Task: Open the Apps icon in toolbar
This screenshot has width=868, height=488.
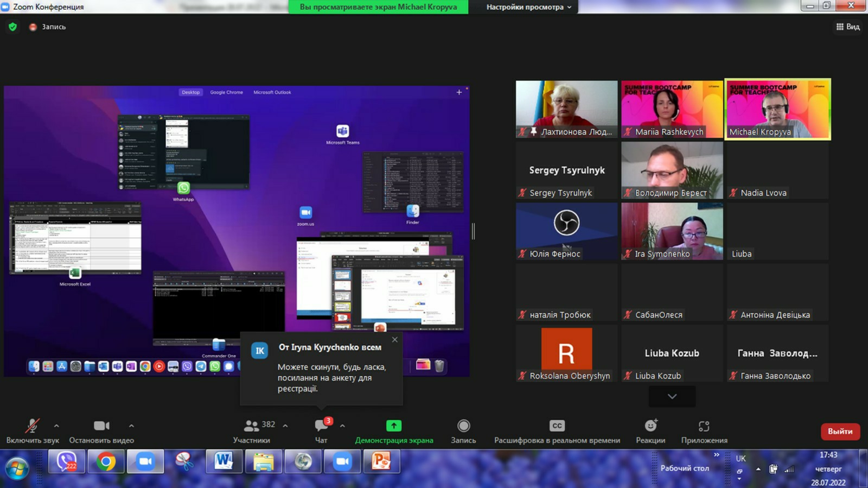Action: click(704, 426)
